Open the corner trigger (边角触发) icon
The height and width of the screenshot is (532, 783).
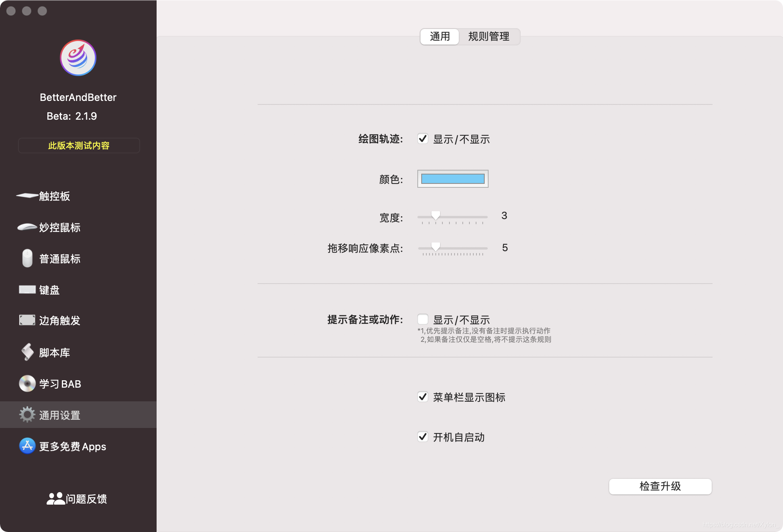pos(27,320)
